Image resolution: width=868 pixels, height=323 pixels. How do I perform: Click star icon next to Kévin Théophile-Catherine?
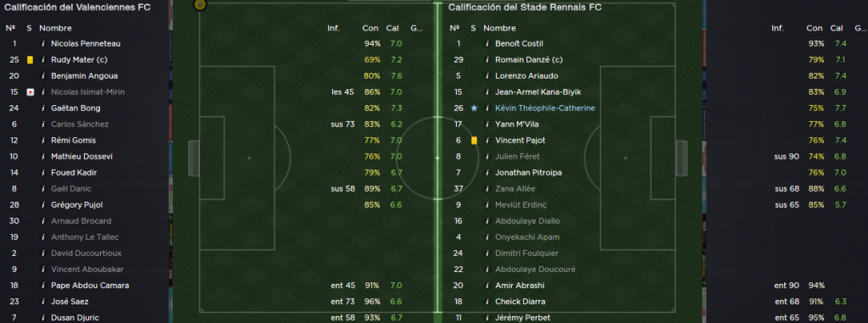tap(474, 108)
